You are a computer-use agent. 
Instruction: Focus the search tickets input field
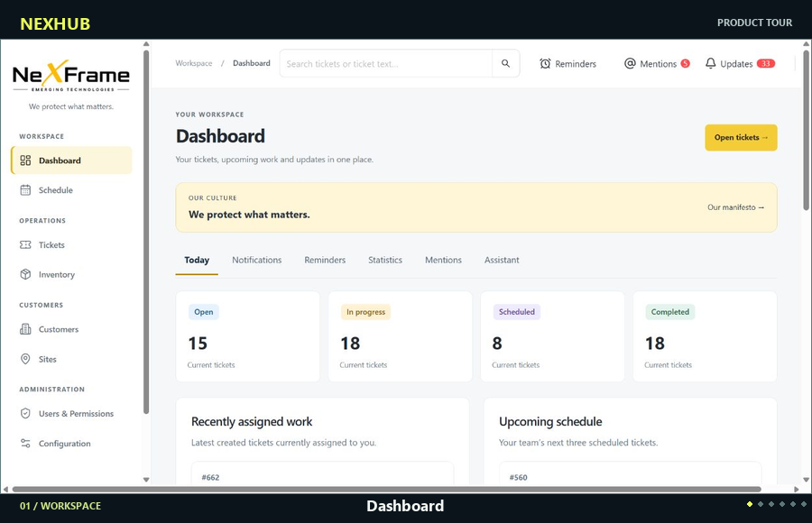point(386,64)
